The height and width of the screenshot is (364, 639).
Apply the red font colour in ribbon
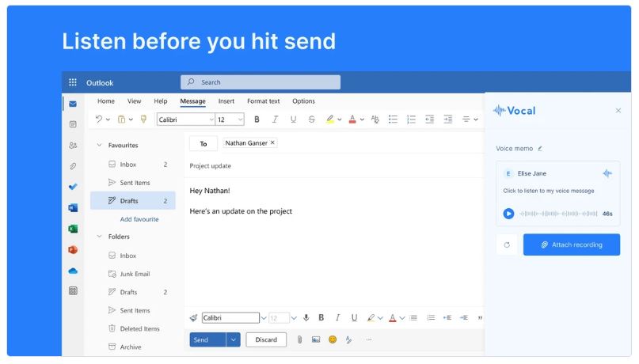(x=352, y=119)
